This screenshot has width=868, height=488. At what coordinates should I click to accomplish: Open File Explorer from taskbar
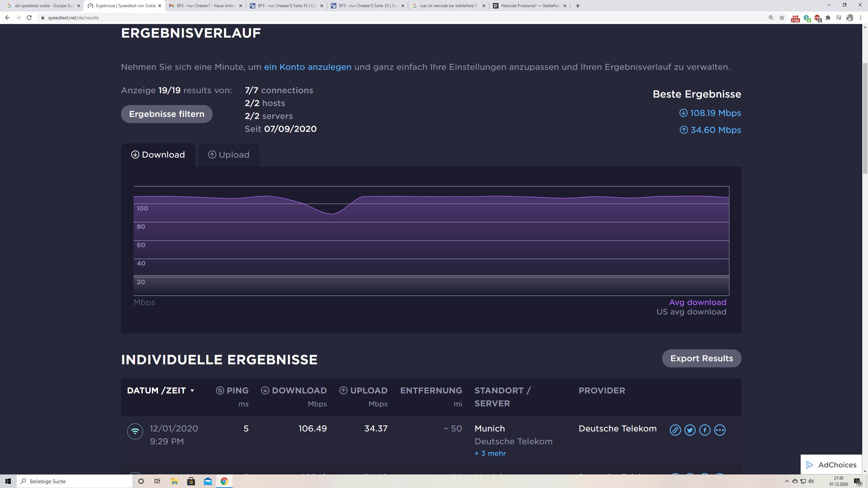click(x=174, y=481)
